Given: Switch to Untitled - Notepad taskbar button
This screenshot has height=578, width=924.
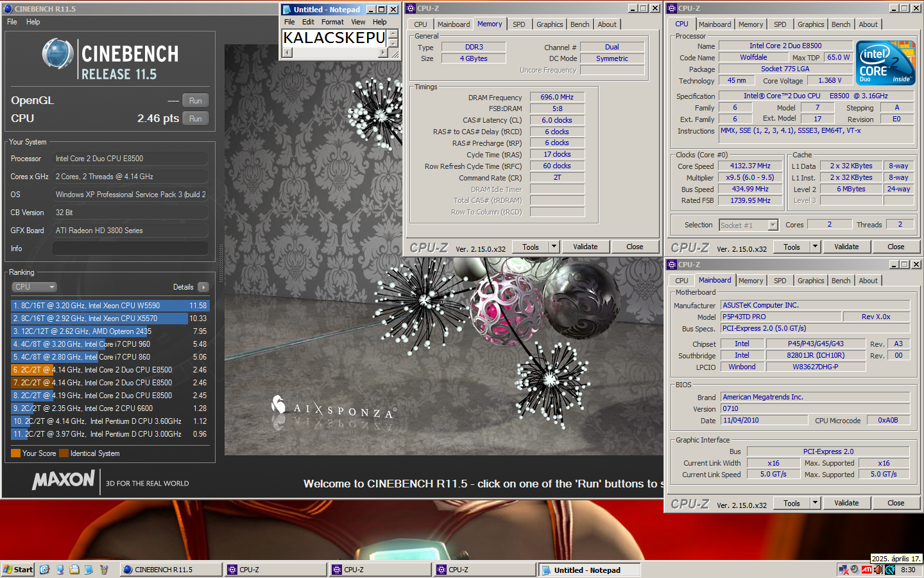Looking at the screenshot, I should pos(588,570).
